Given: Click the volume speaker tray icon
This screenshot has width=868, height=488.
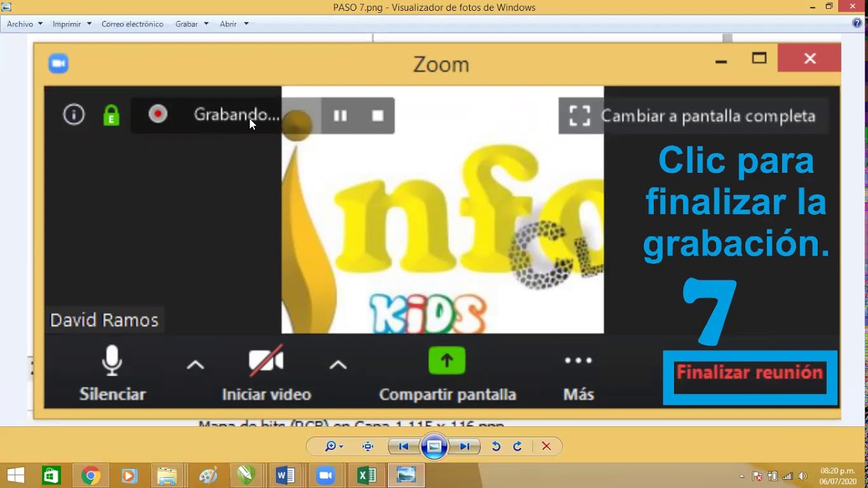Looking at the screenshot, I should point(803,476).
